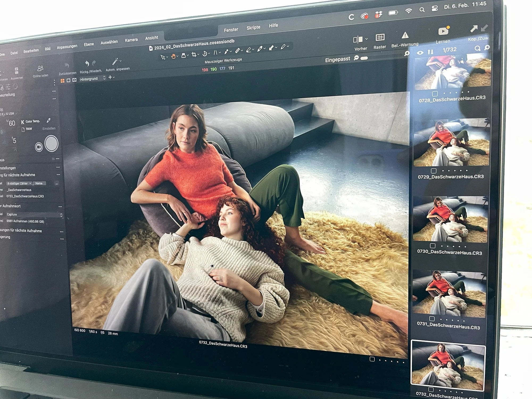Screen dimensions: 532x399
Task: Open the Skripte menu
Action: point(253,28)
